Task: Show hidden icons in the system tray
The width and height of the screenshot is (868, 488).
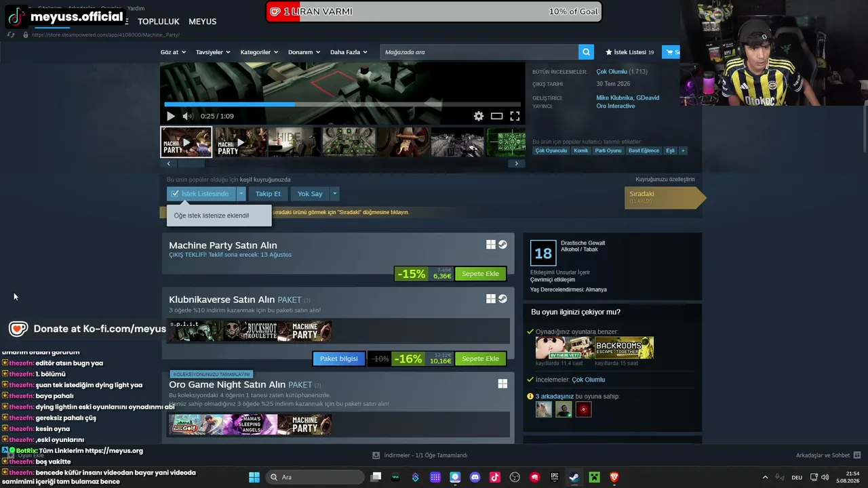Action: click(x=766, y=477)
